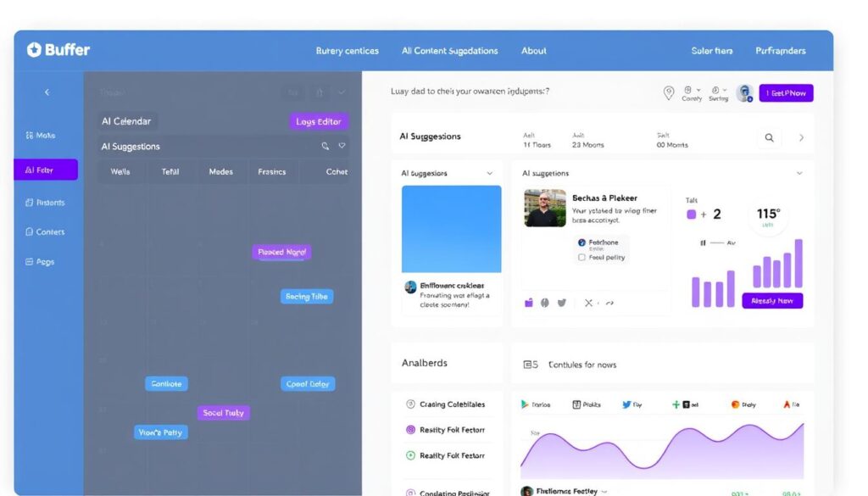Image resolution: width=868 pixels, height=496 pixels.
Task: Click the Instagram icon below the suggested post
Action: (x=530, y=303)
